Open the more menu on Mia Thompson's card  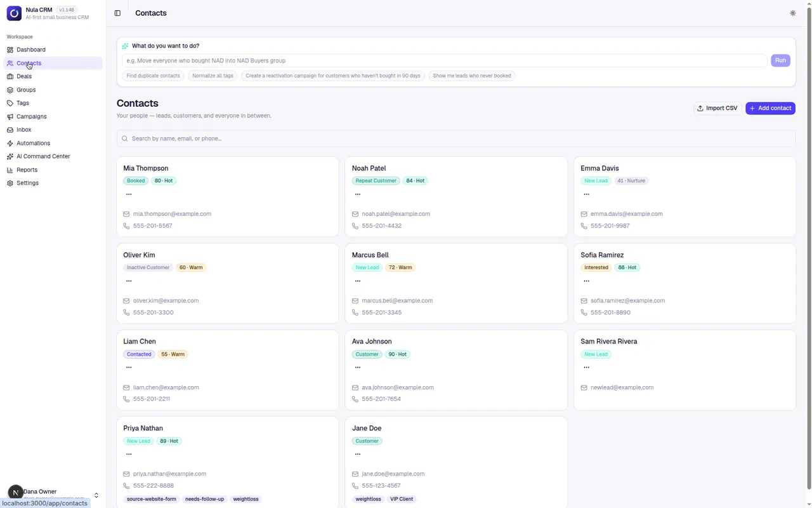click(129, 194)
